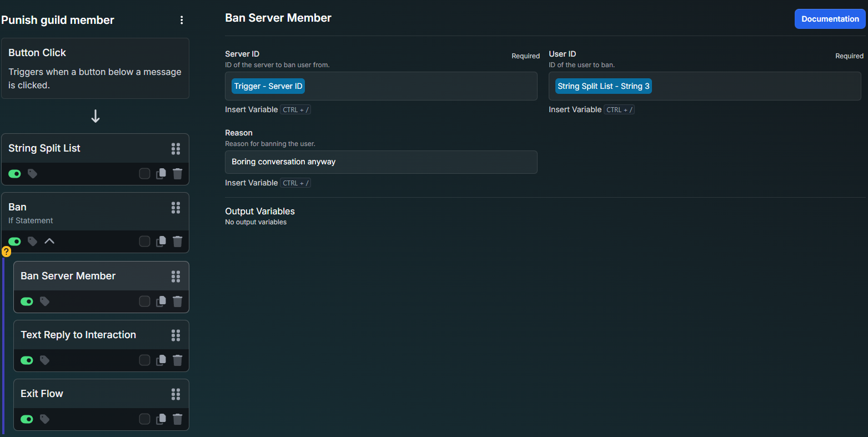Click the Reason field with Boring conversation anyway
This screenshot has height=437, width=868.
(381, 162)
